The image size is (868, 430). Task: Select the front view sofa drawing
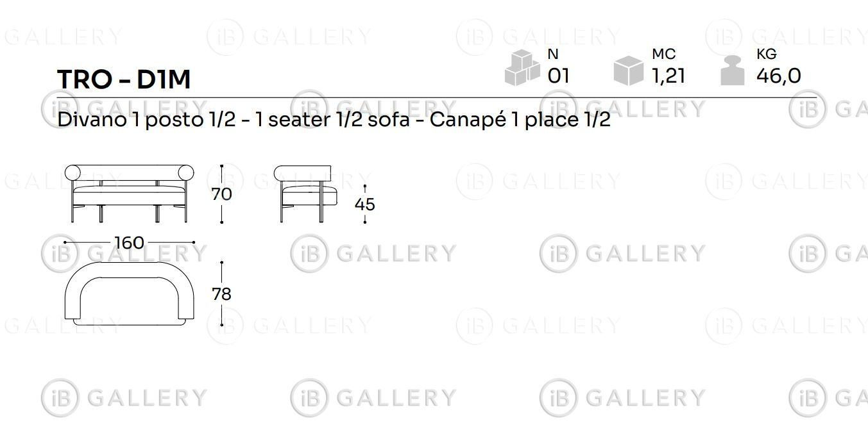coord(129,193)
